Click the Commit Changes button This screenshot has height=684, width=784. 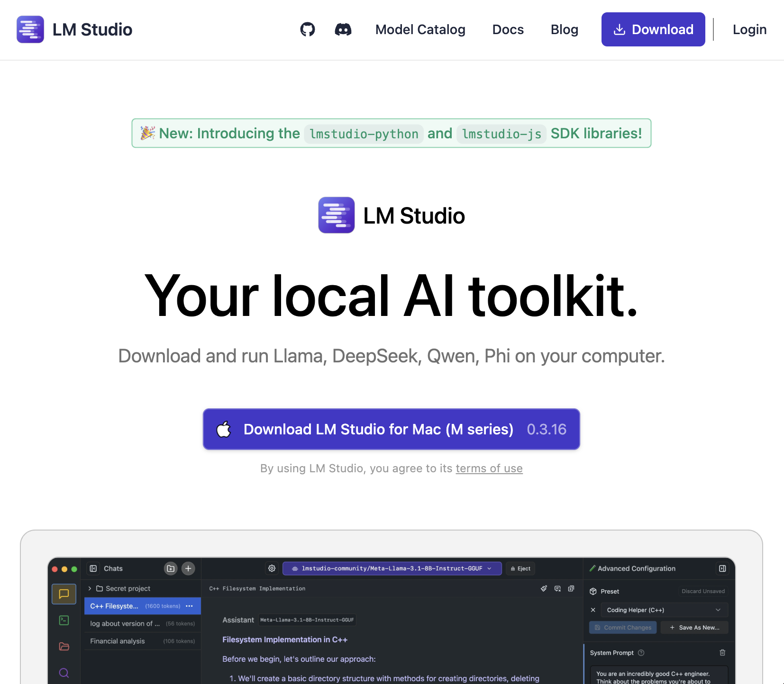point(623,628)
